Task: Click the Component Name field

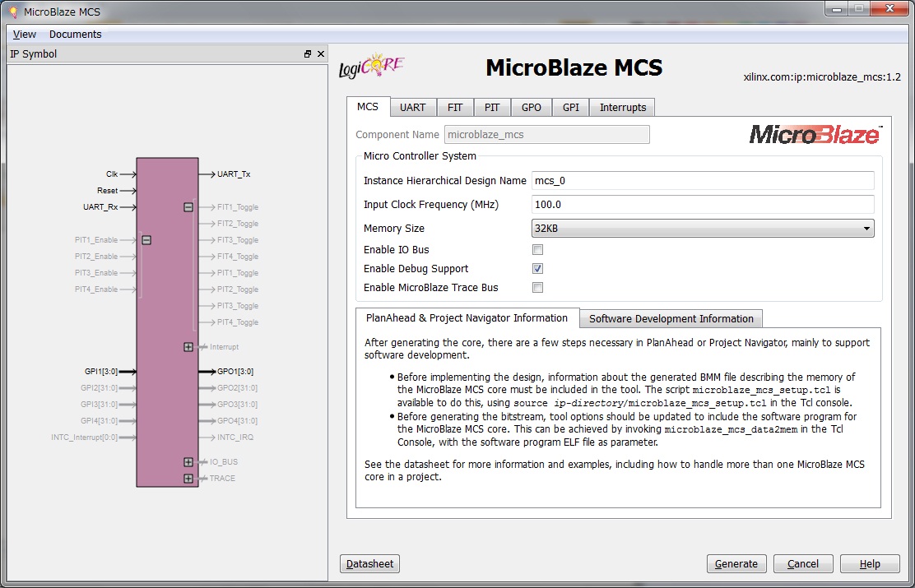Action: pyautogui.click(x=547, y=135)
